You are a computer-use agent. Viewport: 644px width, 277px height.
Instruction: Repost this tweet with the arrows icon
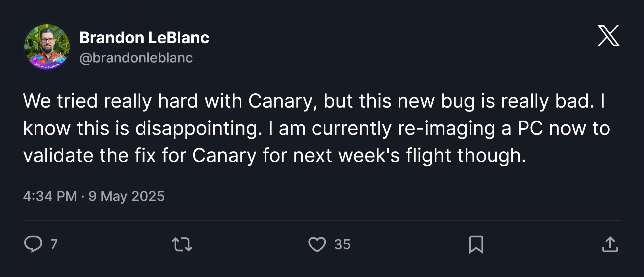tap(182, 244)
